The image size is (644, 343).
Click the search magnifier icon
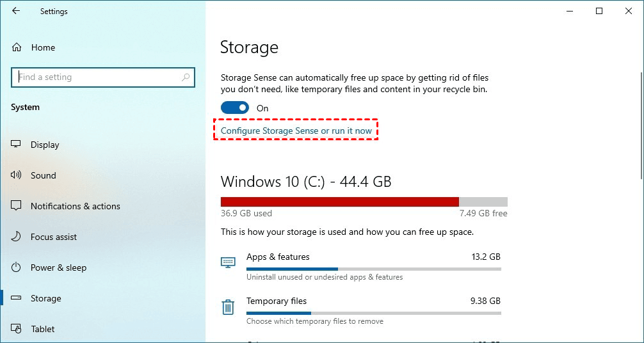tap(186, 77)
